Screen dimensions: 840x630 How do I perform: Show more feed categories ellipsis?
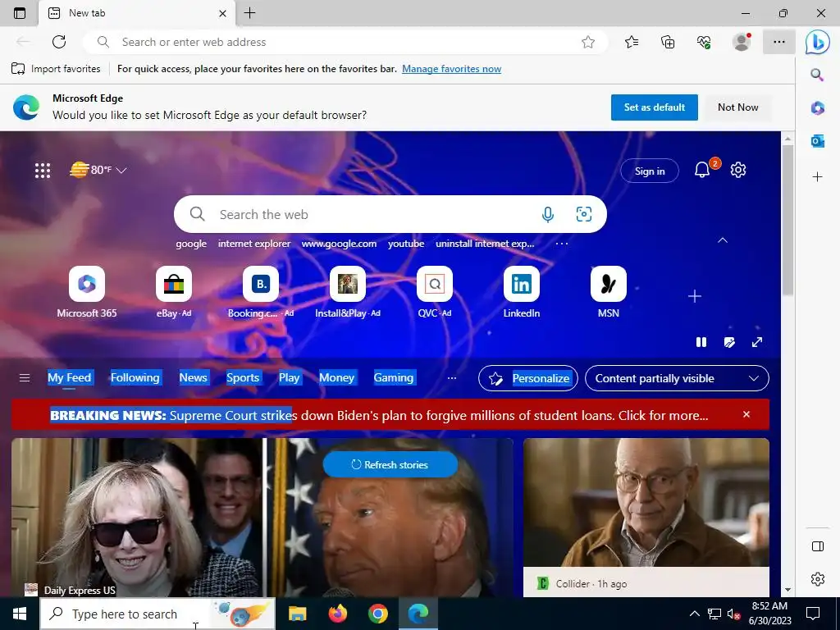click(x=452, y=378)
